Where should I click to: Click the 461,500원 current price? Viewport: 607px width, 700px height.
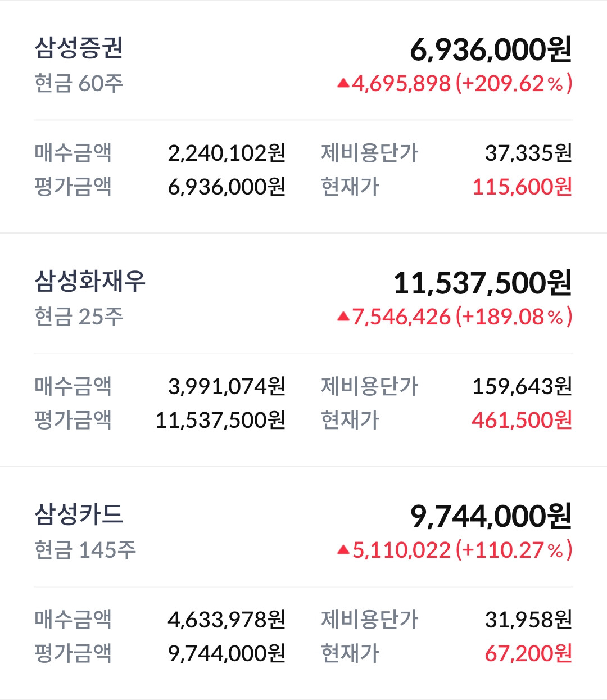[x=522, y=421]
